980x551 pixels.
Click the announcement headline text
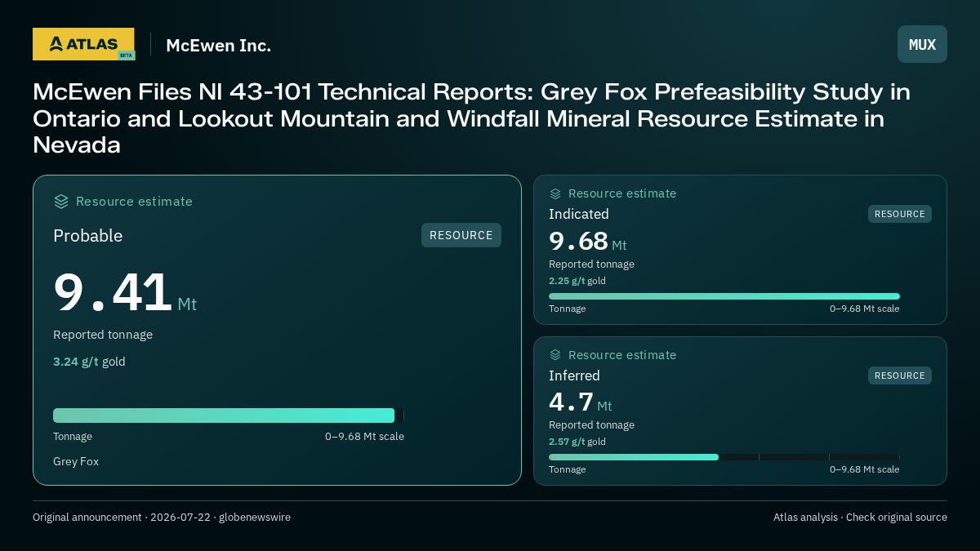pyautogui.click(x=471, y=118)
